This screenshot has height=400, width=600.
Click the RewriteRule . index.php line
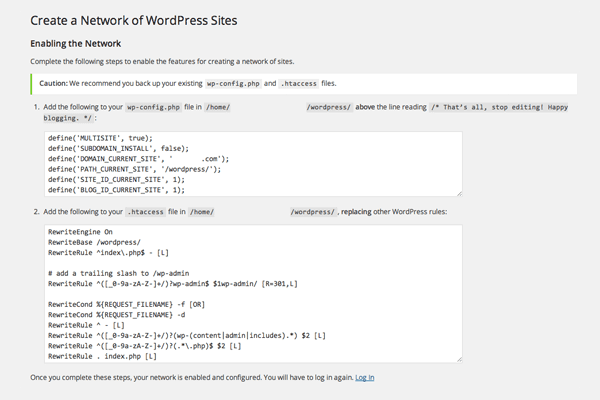(102, 355)
